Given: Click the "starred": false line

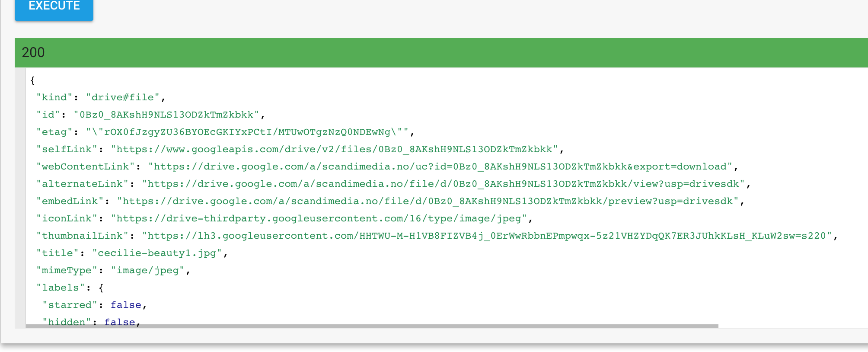Looking at the screenshot, I should 95,305.
